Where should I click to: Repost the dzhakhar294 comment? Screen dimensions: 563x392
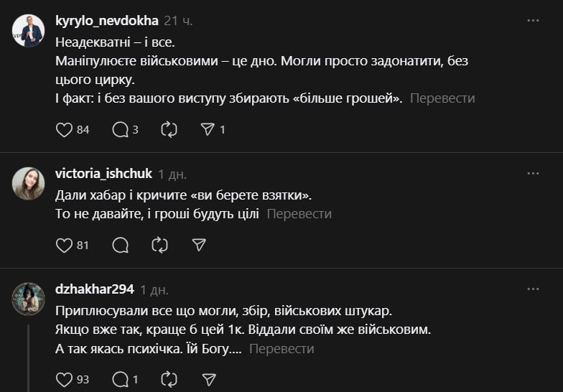tap(169, 379)
